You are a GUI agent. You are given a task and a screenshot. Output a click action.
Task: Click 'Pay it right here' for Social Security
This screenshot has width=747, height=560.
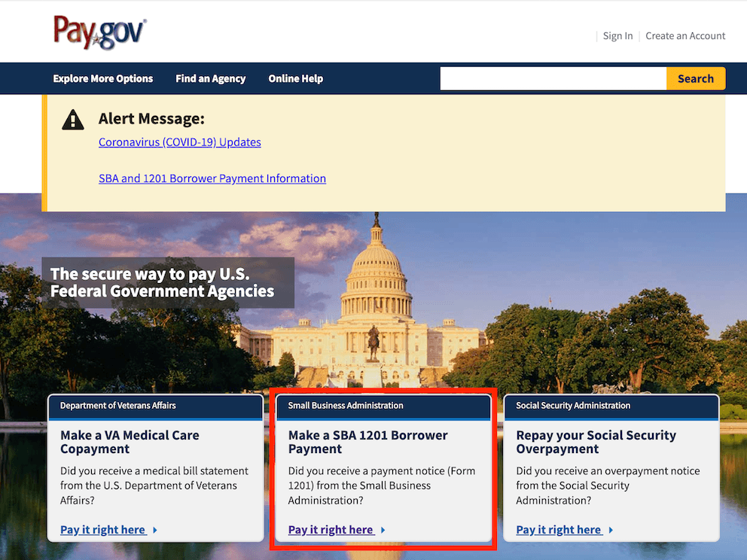tap(559, 530)
